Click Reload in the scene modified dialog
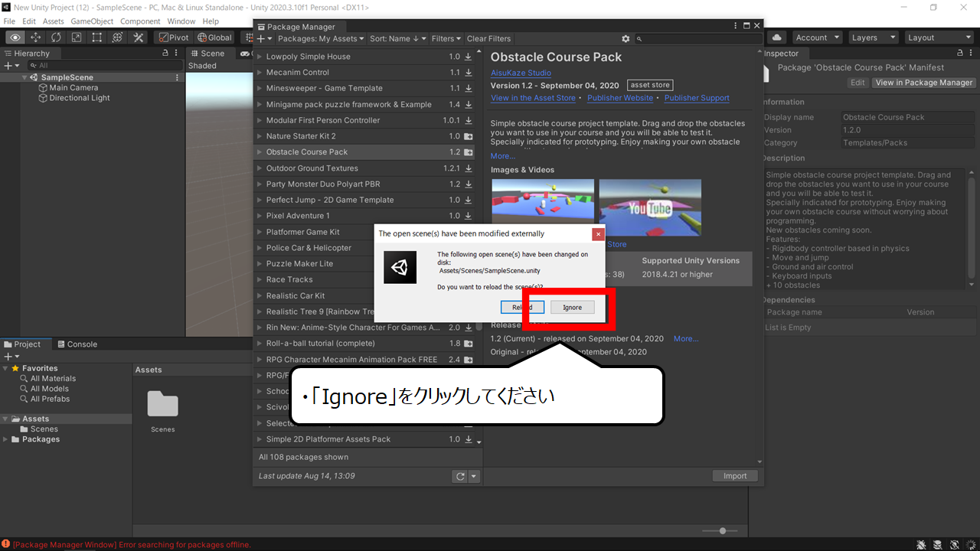Viewport: 980px width, 551px height. (x=522, y=307)
